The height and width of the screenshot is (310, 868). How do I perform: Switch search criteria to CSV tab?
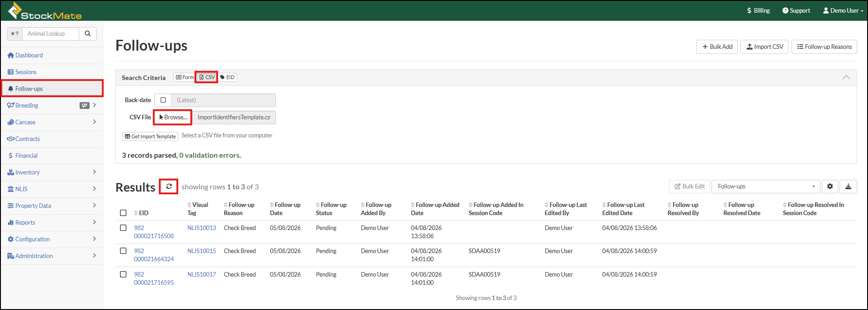click(207, 77)
